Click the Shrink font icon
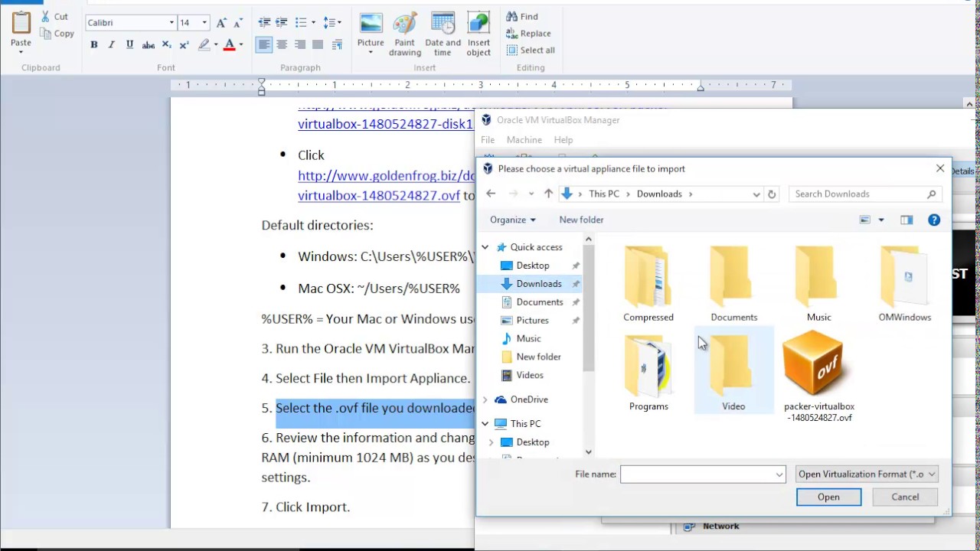 tap(238, 23)
